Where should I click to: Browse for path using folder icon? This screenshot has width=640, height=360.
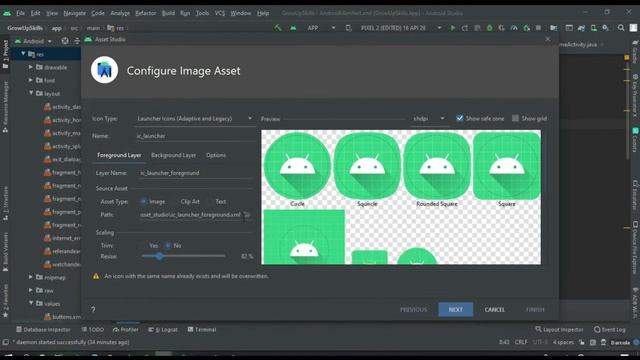247,215
